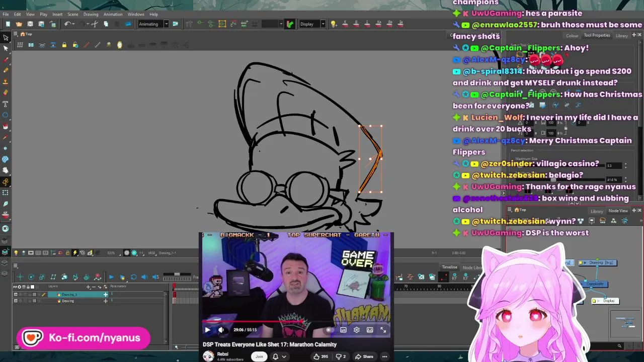Click the red line art icon

86,45
